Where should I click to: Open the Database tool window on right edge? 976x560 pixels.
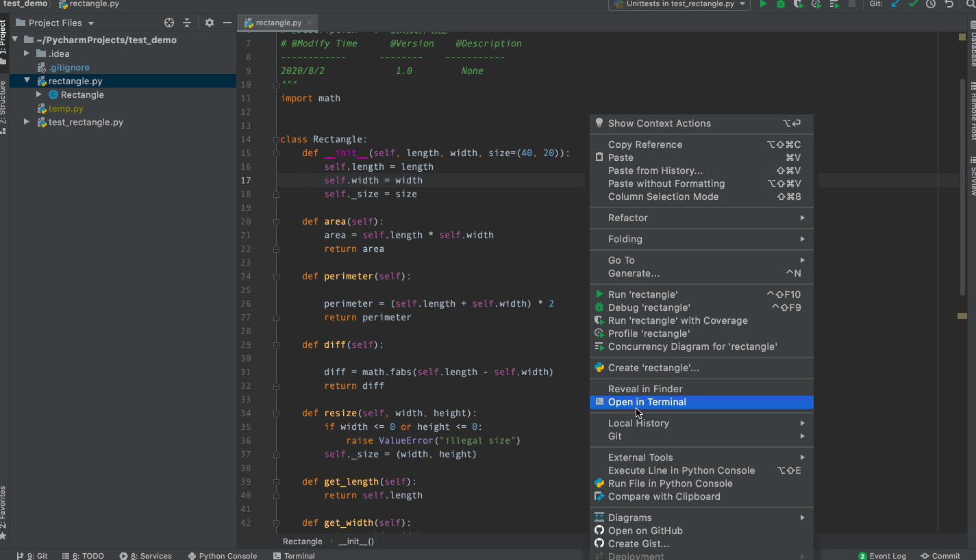point(972,42)
